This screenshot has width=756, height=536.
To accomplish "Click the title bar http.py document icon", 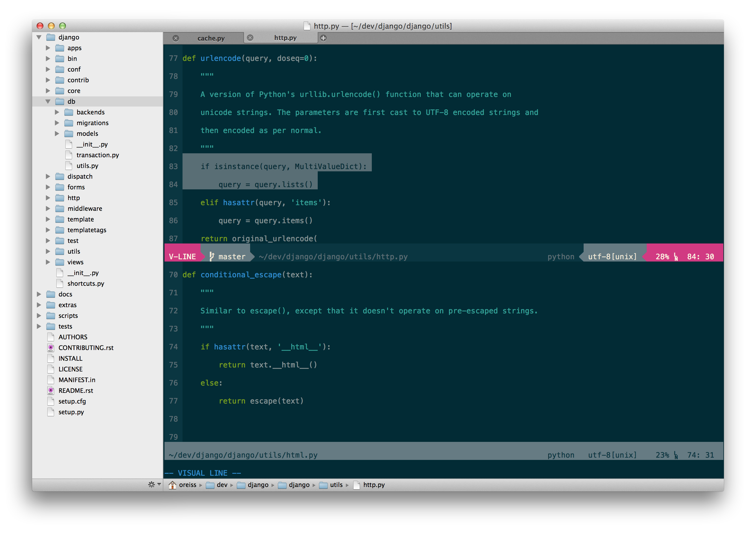I will coord(307,26).
